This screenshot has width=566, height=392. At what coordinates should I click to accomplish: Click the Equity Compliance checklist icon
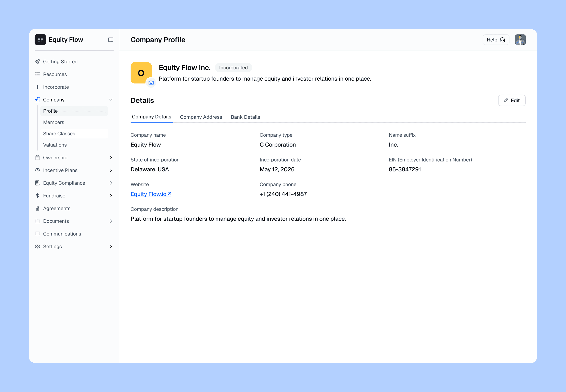tap(37, 183)
